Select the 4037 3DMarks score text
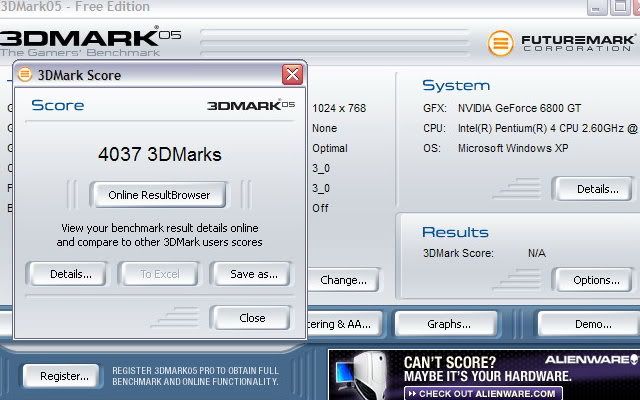640x400 pixels. [x=160, y=154]
